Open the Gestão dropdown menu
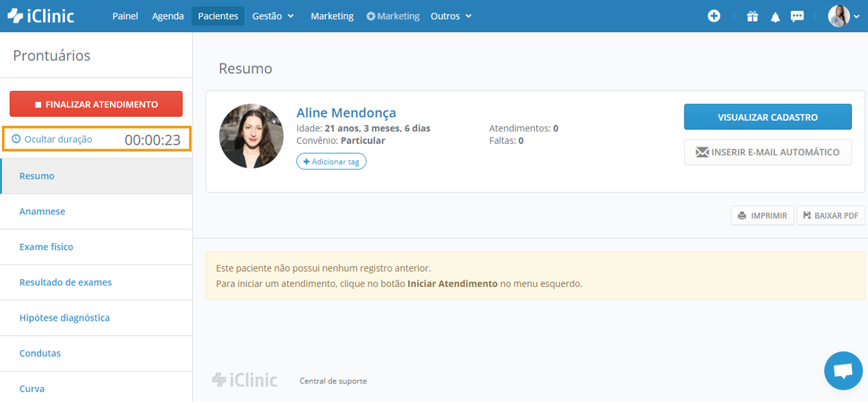868x403 pixels. click(273, 15)
